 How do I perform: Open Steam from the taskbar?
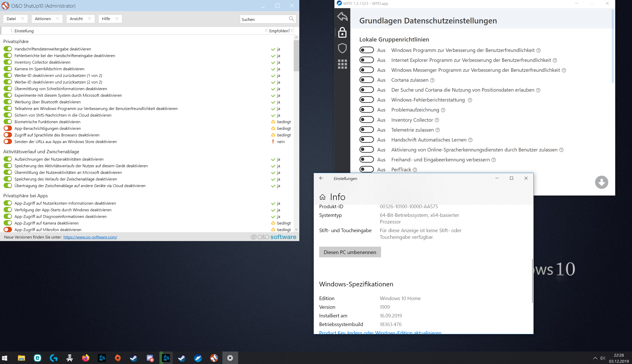(x=133, y=358)
